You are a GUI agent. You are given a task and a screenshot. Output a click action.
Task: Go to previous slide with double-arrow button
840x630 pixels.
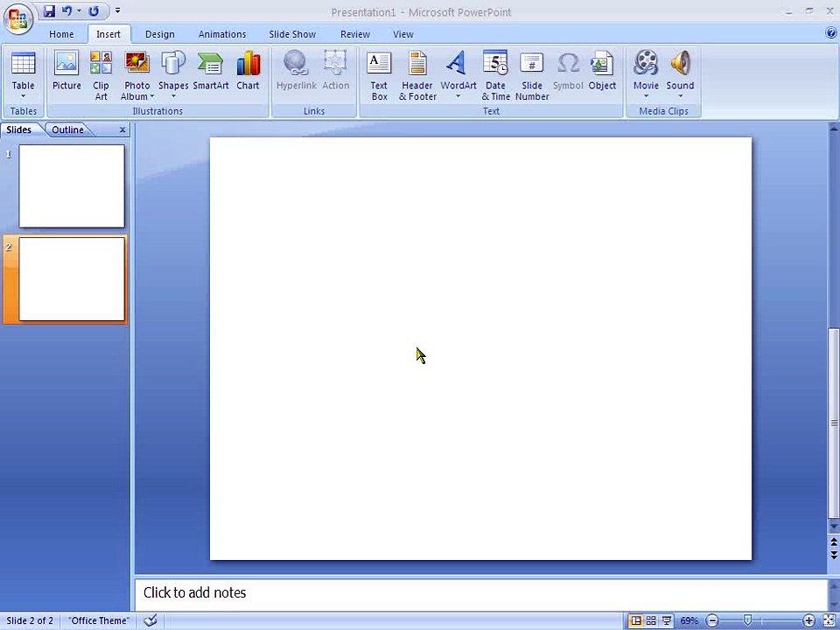(x=834, y=542)
